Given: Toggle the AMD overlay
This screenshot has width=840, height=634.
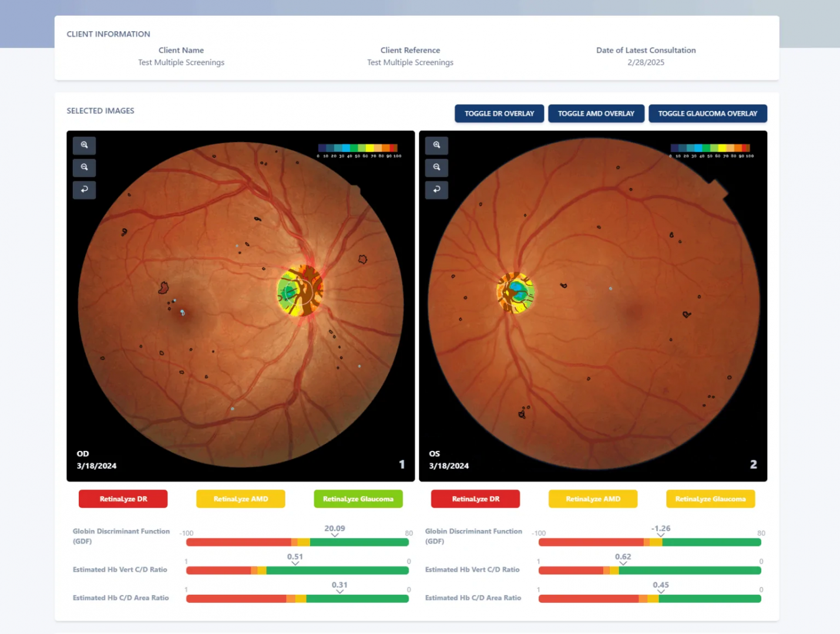Looking at the screenshot, I should pyautogui.click(x=596, y=113).
